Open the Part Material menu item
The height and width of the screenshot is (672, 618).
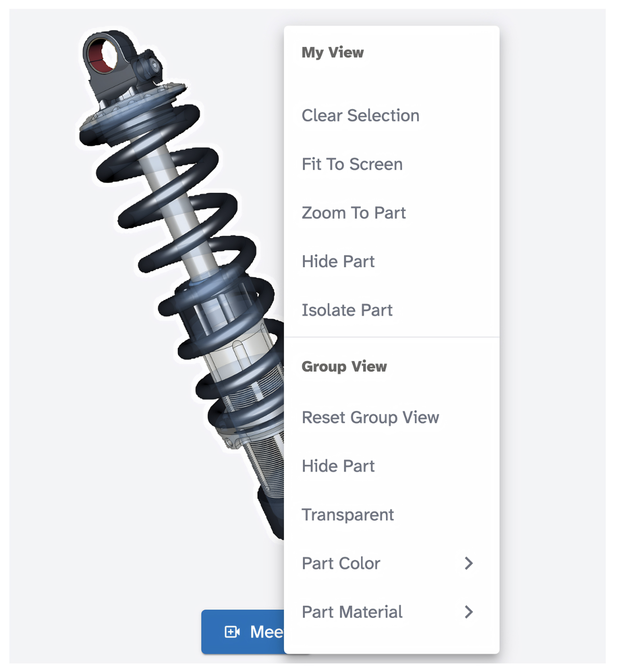point(391,612)
